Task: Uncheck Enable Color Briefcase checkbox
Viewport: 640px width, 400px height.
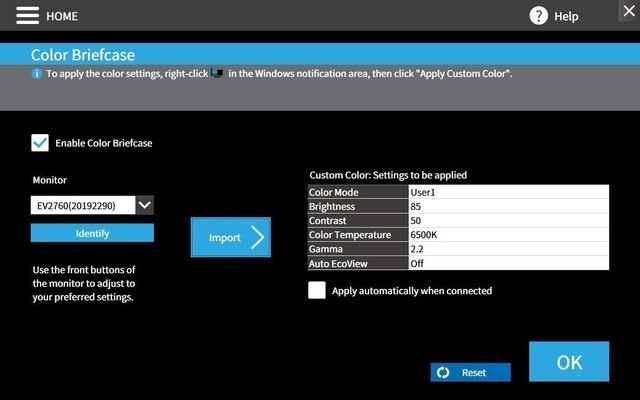Action: (40, 143)
